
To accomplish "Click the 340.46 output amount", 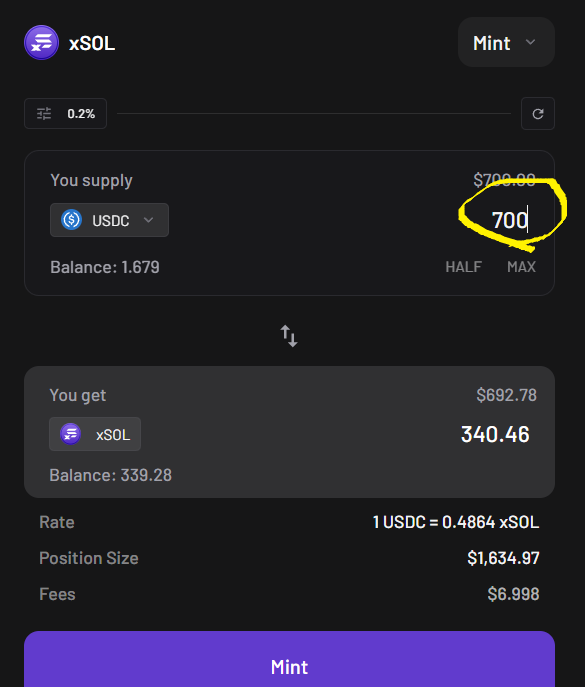I will coord(495,435).
